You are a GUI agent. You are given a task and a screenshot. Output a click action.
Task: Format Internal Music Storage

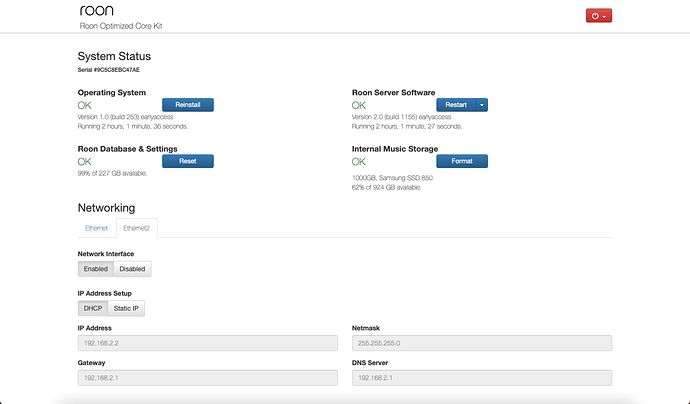point(462,161)
